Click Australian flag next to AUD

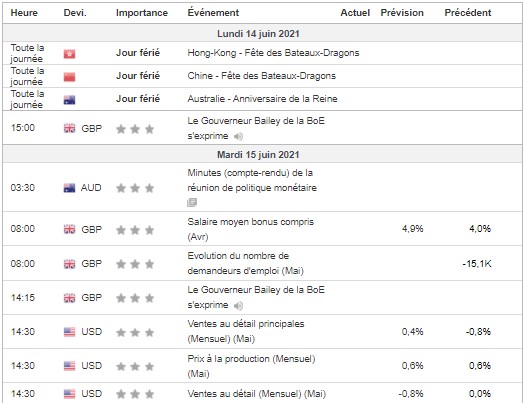point(70,188)
